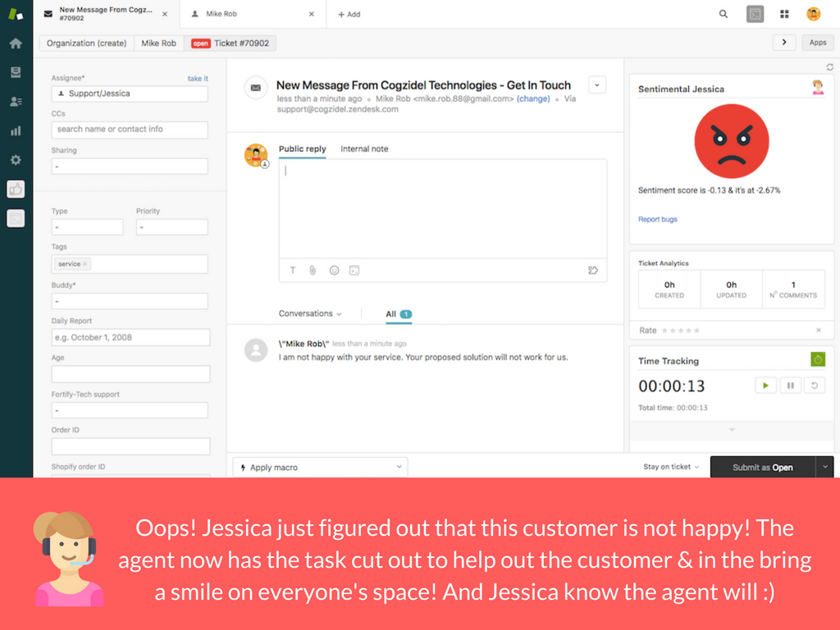Switch to the Internal note tab
The image size is (840, 630).
tap(364, 148)
